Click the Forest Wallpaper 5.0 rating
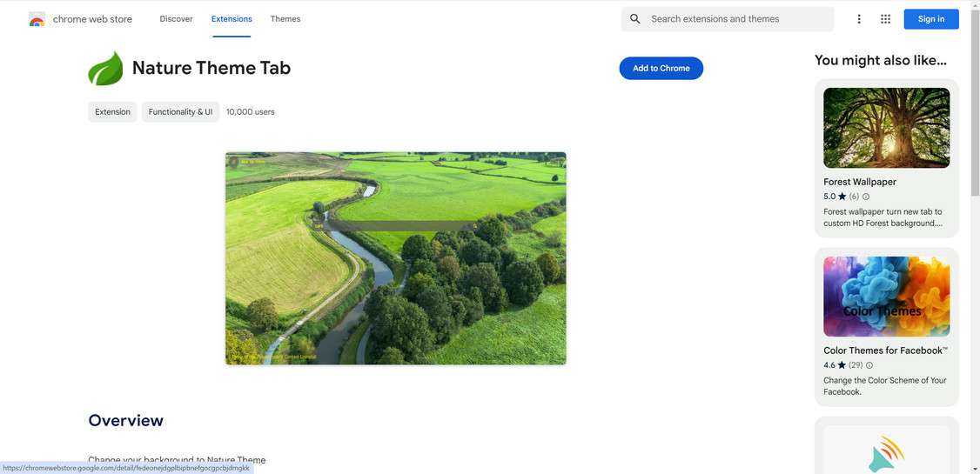The height and width of the screenshot is (474, 980). 835,197
